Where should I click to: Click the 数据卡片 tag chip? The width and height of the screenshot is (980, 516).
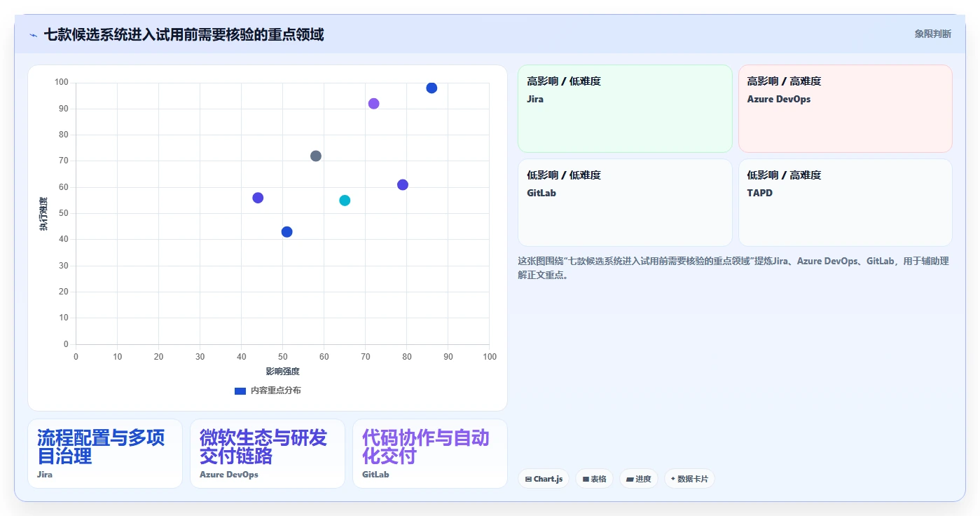tap(689, 479)
